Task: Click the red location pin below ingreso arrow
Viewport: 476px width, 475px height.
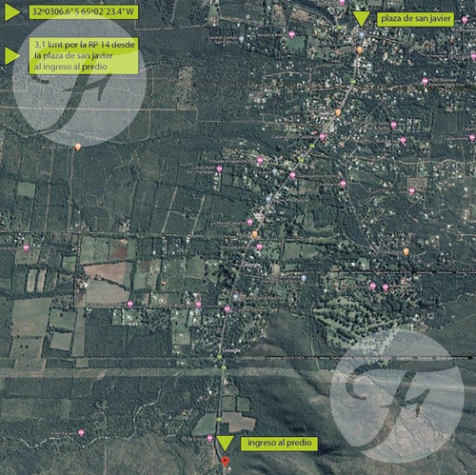Action: (x=225, y=461)
